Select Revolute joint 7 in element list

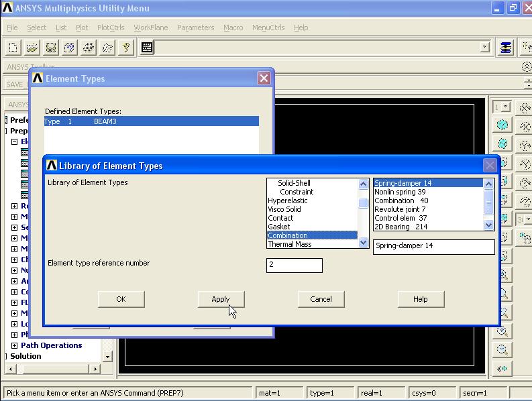[x=428, y=209]
